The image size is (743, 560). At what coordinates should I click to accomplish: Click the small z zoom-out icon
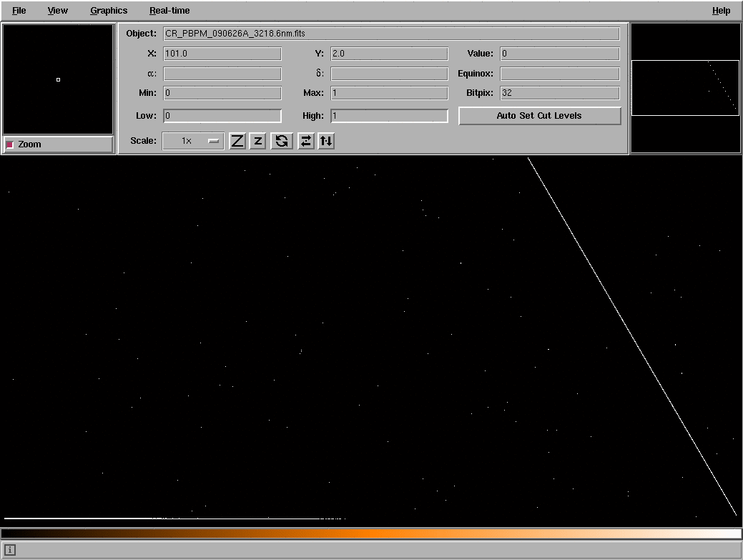[x=258, y=141]
